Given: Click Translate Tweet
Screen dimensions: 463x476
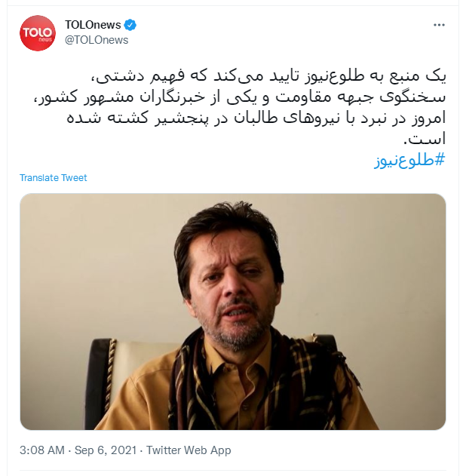Looking at the screenshot, I should (x=53, y=177).
